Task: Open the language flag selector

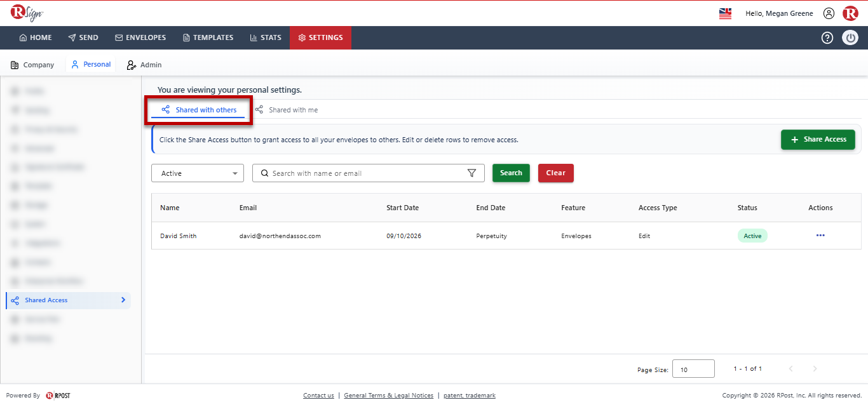Action: (x=725, y=13)
